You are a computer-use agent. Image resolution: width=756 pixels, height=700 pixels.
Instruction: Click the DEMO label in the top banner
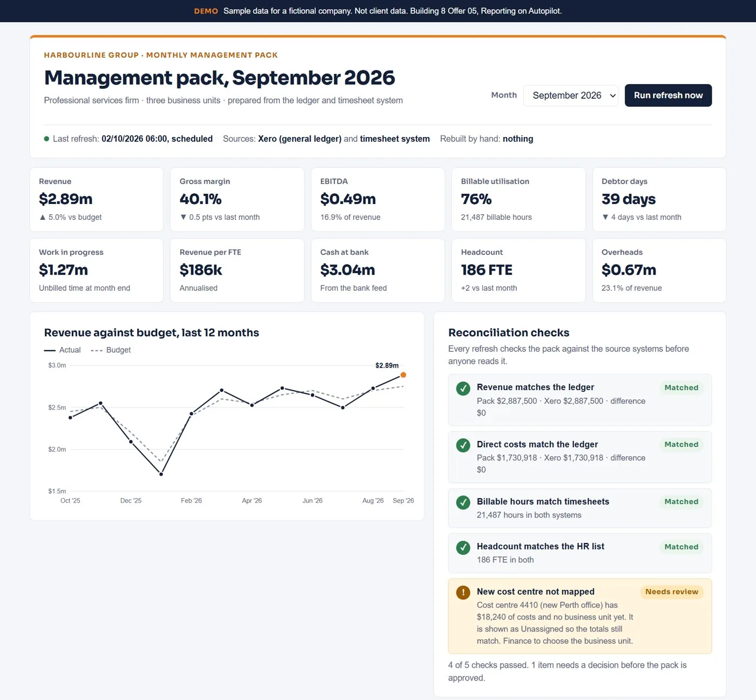206,11
